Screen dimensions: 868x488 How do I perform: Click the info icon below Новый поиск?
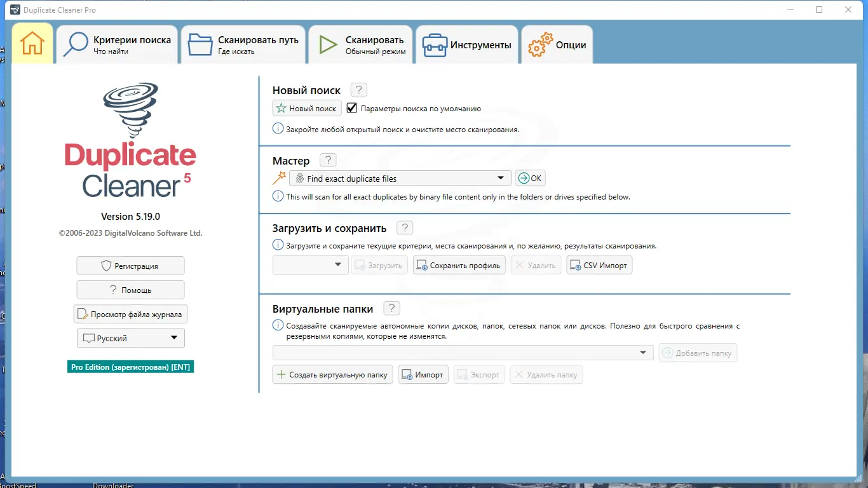tap(278, 128)
